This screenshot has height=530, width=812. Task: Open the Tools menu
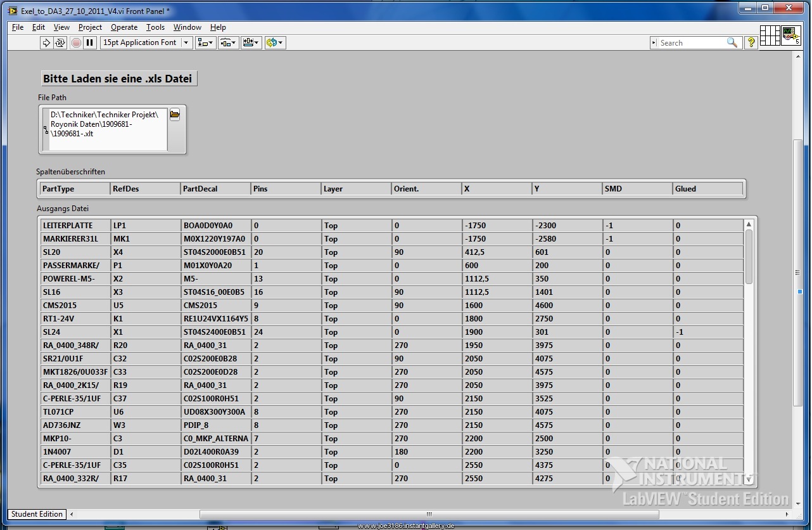tap(155, 27)
